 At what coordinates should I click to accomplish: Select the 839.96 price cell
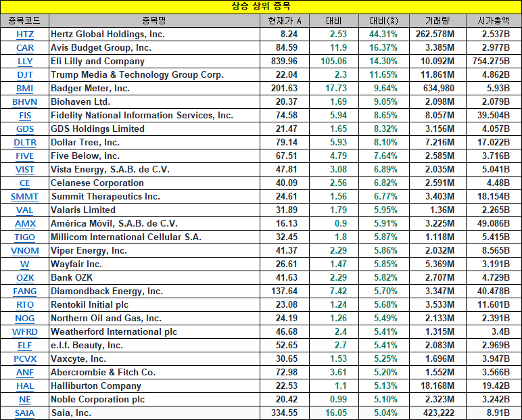click(285, 62)
